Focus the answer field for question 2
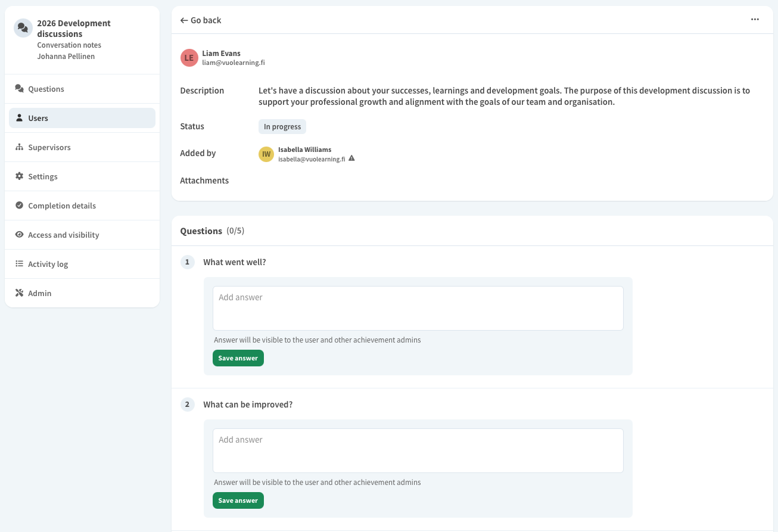Image resolution: width=778 pixels, height=532 pixels. click(418, 450)
